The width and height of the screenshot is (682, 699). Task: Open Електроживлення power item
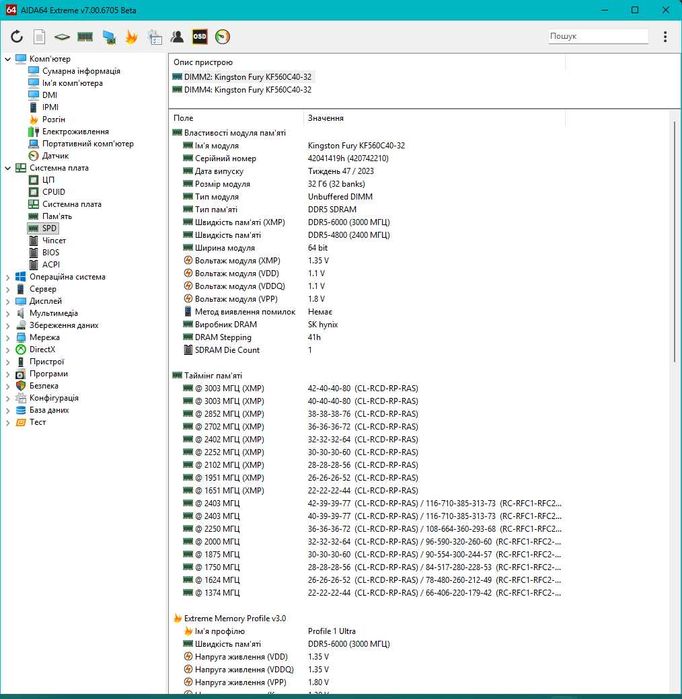pos(75,132)
